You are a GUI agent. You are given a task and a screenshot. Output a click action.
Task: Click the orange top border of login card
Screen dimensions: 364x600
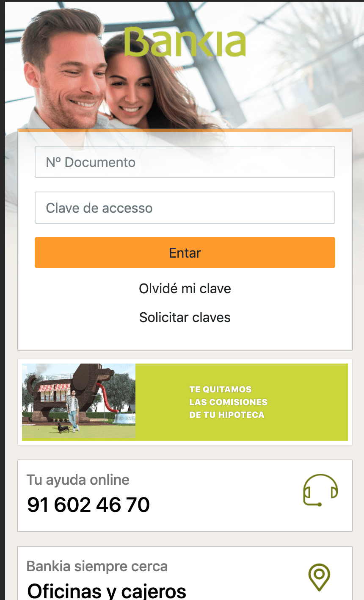pos(185,131)
